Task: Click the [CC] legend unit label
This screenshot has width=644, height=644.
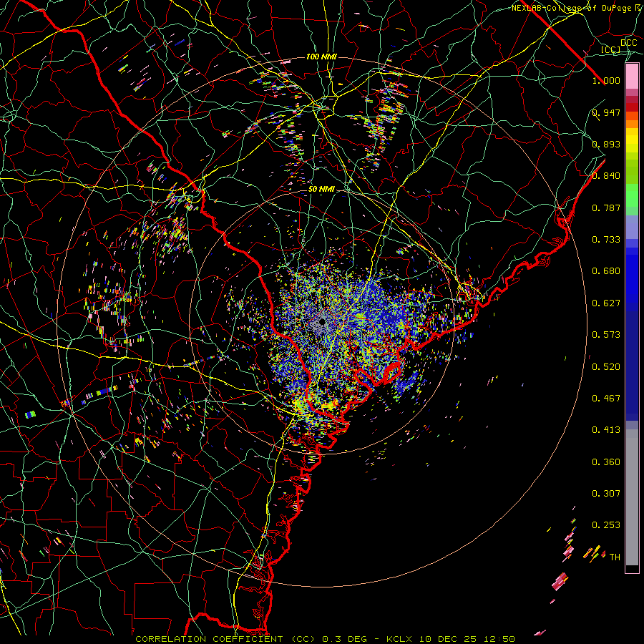Action: click(611, 49)
